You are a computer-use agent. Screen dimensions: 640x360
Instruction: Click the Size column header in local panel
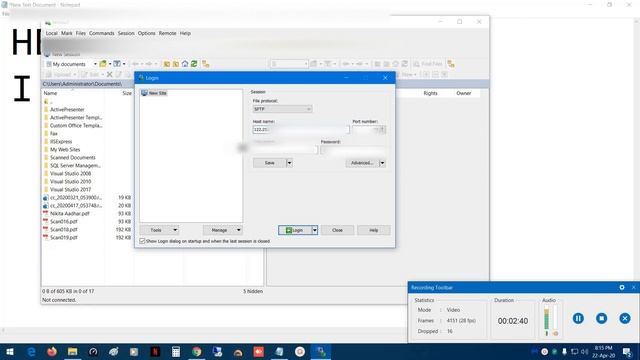(x=127, y=93)
